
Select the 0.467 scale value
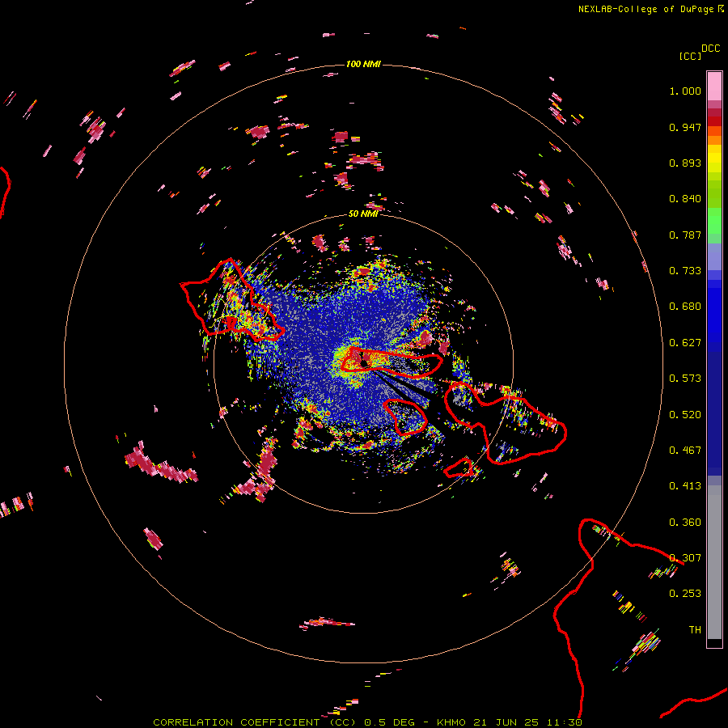pos(685,451)
